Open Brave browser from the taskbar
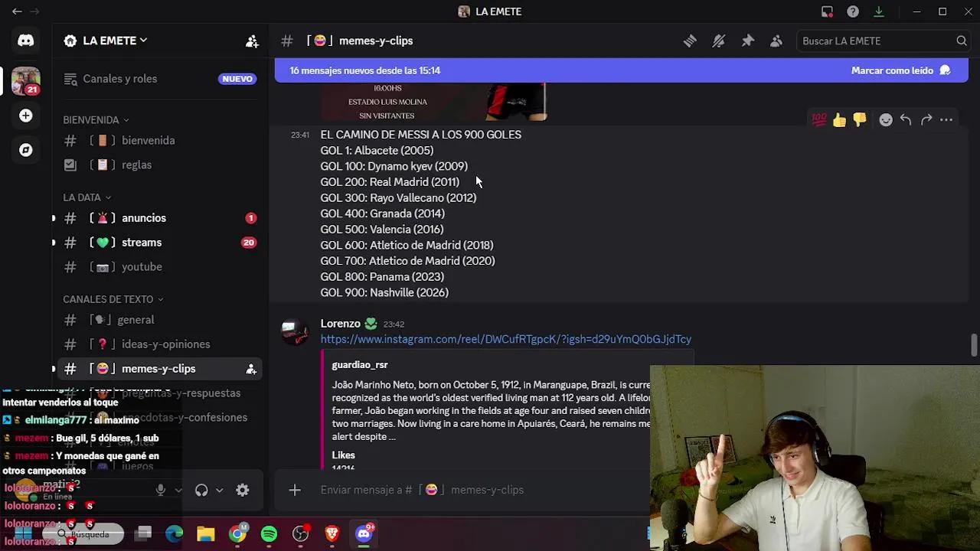Screen dimensions: 980x551 coord(332,534)
